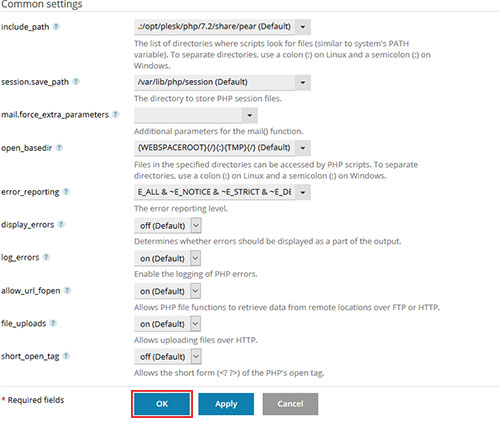Click the 'log_errors' label
The image size is (500, 422).
pos(20,258)
